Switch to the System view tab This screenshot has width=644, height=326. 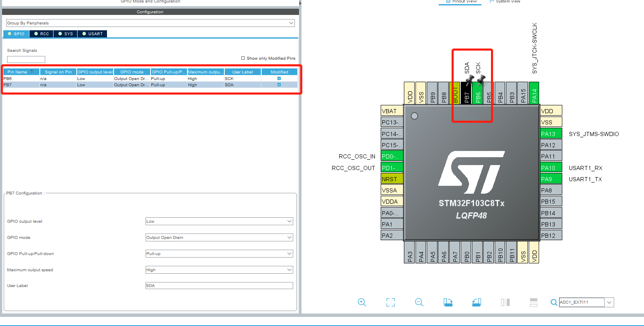pos(504,2)
